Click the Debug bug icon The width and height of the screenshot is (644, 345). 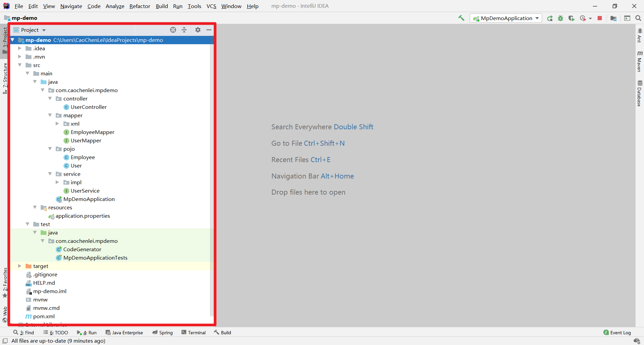(560, 18)
